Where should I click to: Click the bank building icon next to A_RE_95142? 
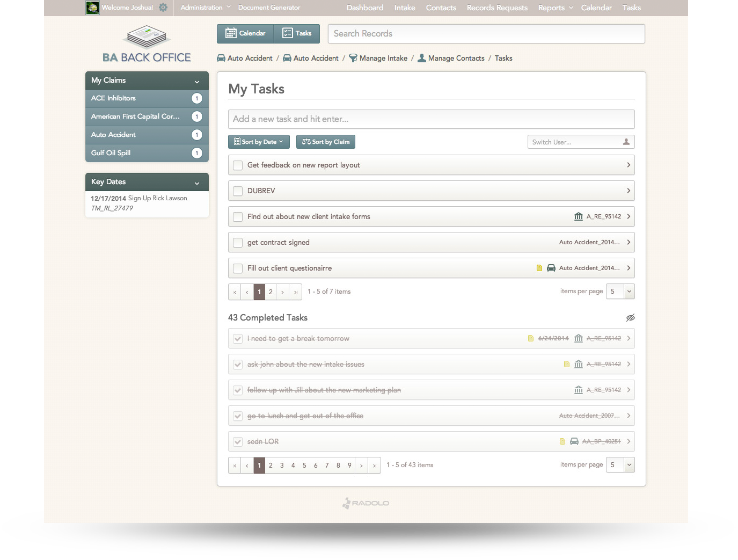579,216
